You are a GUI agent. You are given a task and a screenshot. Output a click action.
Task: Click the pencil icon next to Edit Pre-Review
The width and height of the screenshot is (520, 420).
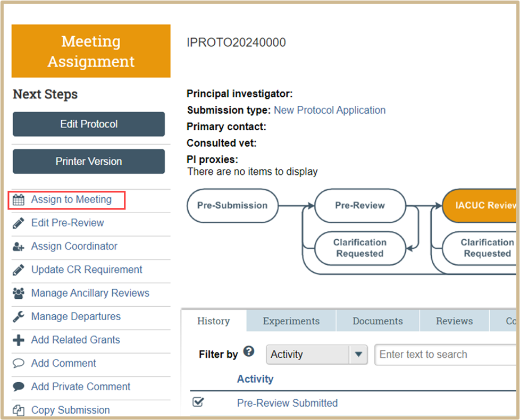click(x=19, y=223)
